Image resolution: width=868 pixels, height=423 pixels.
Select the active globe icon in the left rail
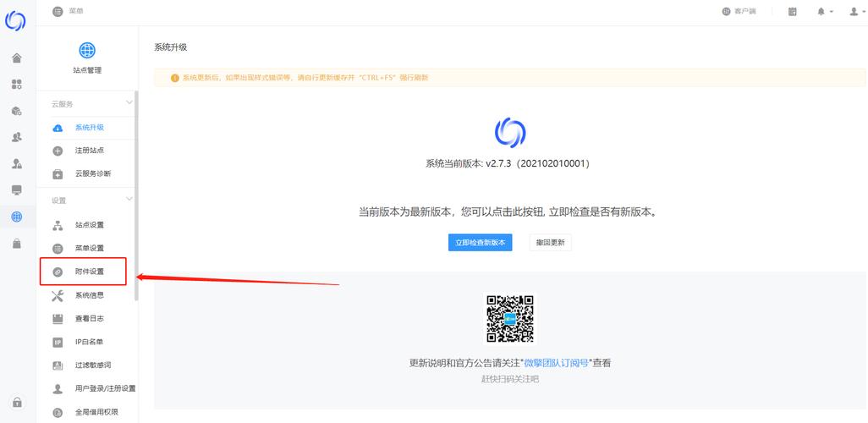[17, 217]
